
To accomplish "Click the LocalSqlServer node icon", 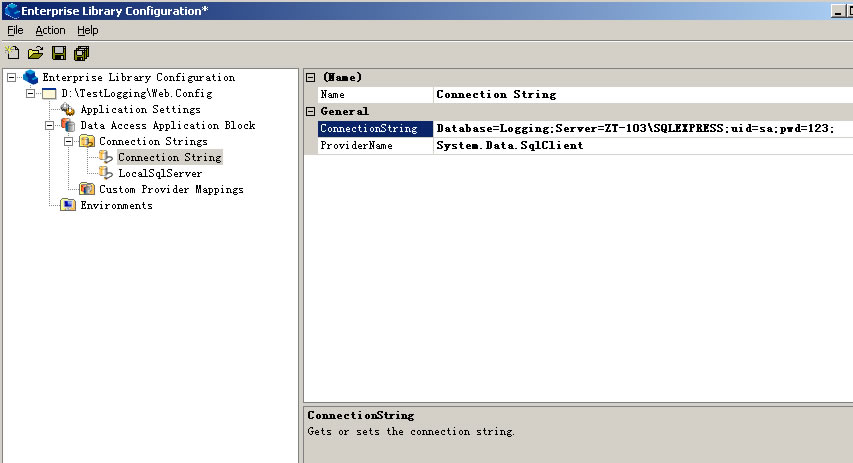I will tap(106, 173).
